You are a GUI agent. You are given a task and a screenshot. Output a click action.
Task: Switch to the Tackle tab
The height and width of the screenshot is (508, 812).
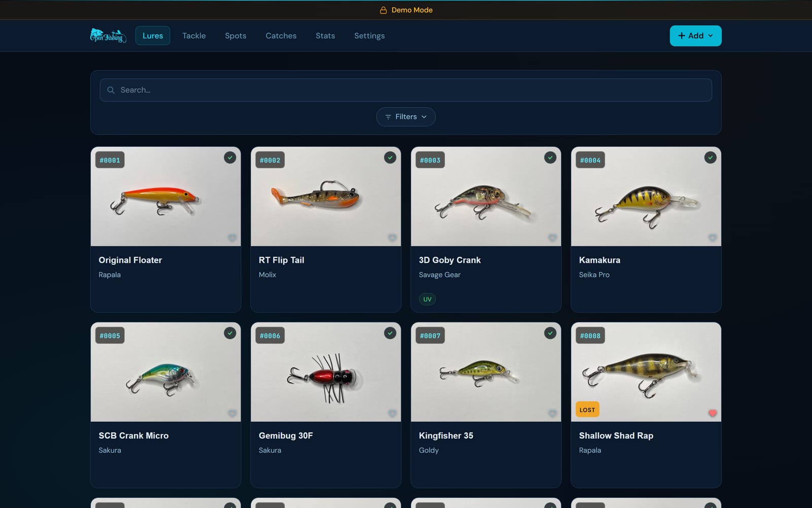click(194, 36)
